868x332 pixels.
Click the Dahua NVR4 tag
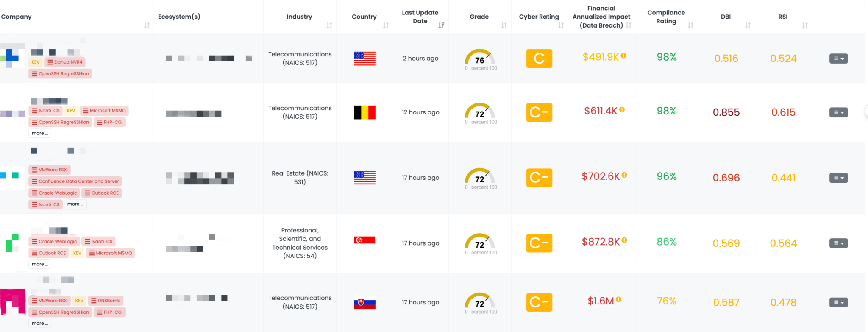(x=65, y=62)
